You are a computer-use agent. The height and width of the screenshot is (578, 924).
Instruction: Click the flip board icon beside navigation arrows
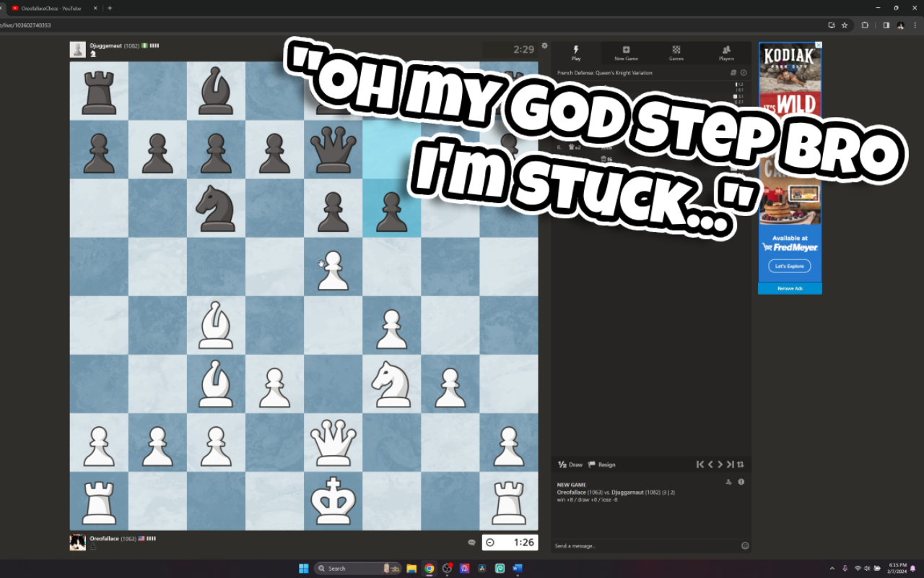click(740, 465)
